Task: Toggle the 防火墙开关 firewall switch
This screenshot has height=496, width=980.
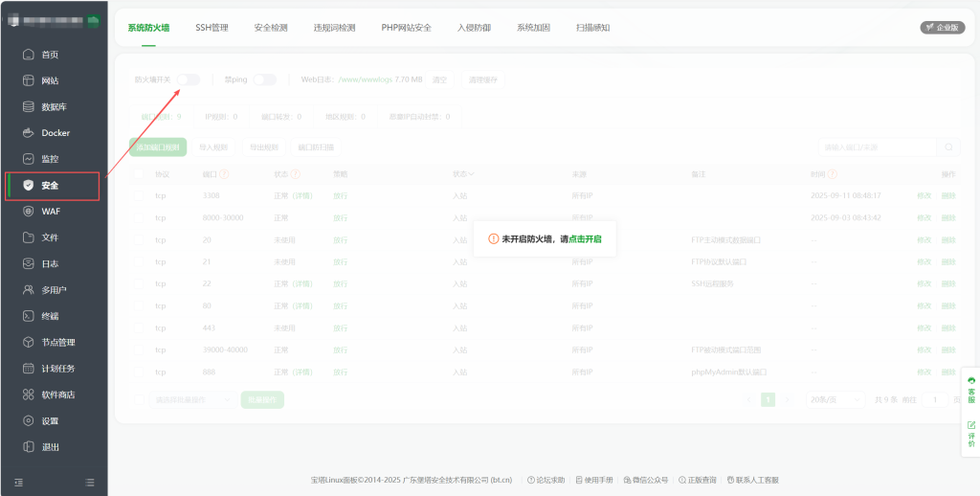Action: [x=189, y=79]
